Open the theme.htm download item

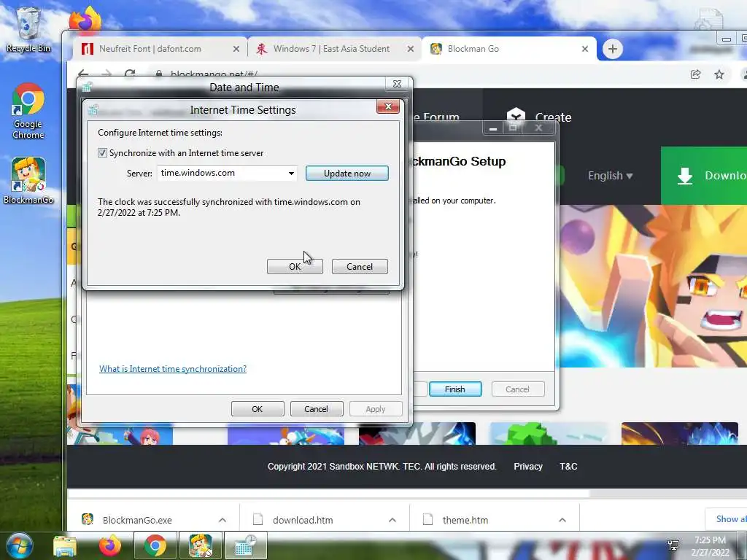[x=465, y=520]
